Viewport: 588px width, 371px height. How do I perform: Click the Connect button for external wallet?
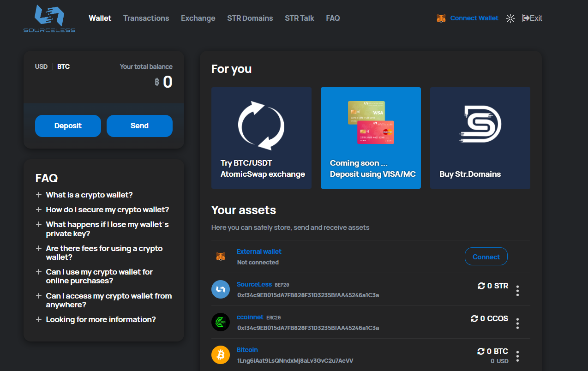pyautogui.click(x=486, y=257)
